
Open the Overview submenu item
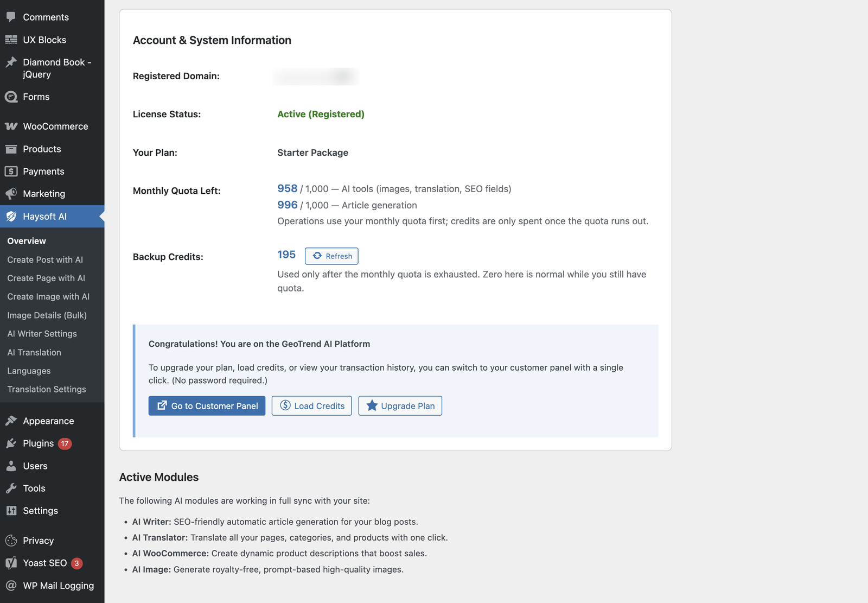(x=27, y=241)
